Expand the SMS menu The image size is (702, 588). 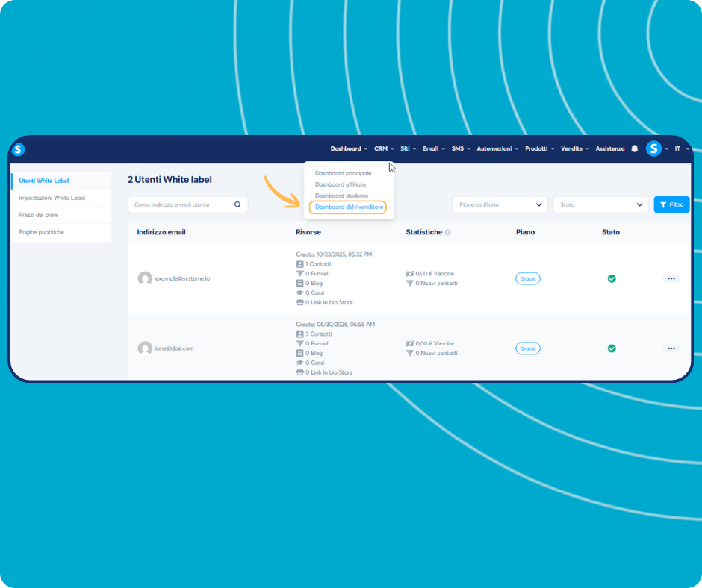pos(461,148)
